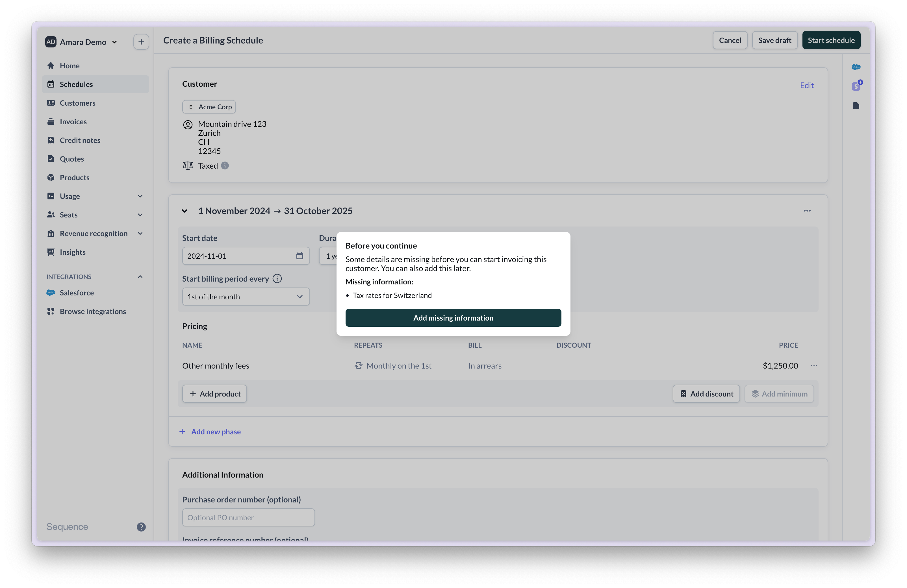Click the $1,250.00 price value
The width and height of the screenshot is (907, 588).
(x=780, y=366)
